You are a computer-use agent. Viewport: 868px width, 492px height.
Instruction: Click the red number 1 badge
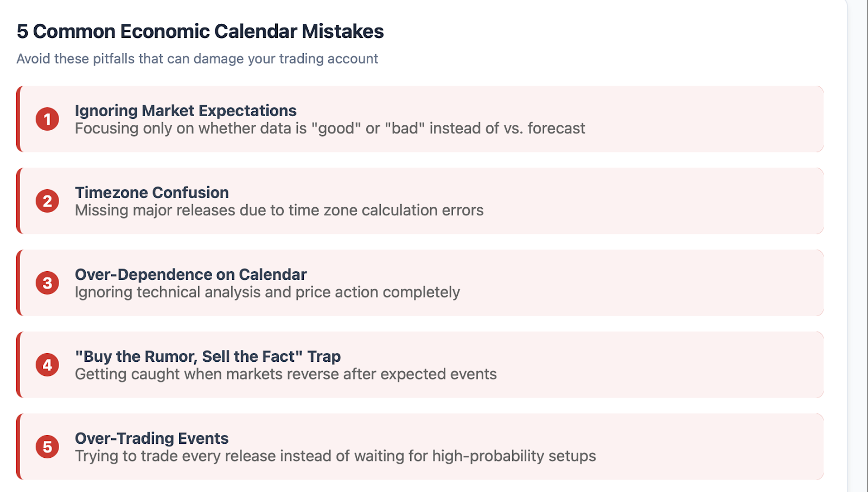47,119
